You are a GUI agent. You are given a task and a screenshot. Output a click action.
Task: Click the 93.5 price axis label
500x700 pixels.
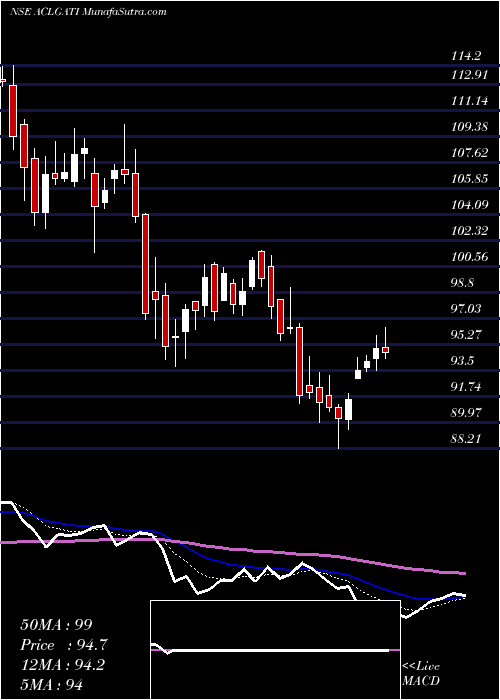point(463,361)
